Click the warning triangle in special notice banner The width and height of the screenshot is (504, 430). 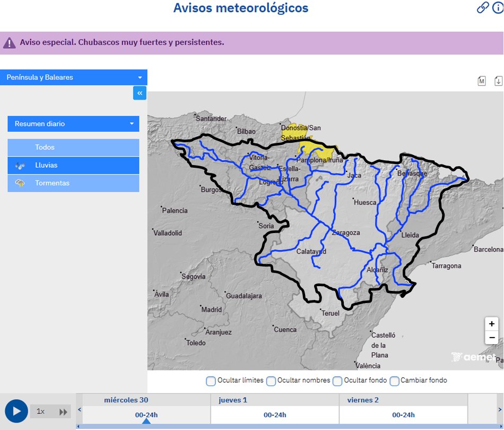click(x=10, y=43)
